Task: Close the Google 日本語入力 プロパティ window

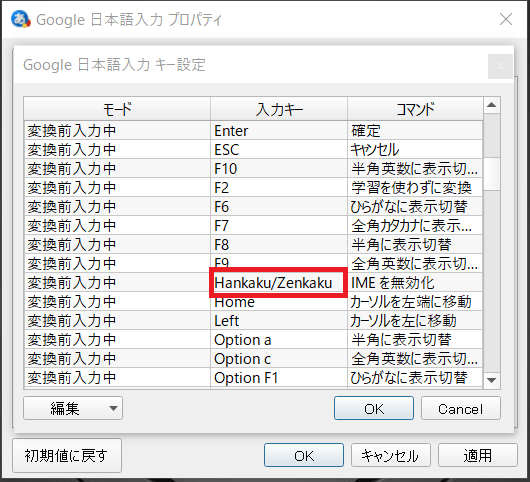Action: coord(506,19)
